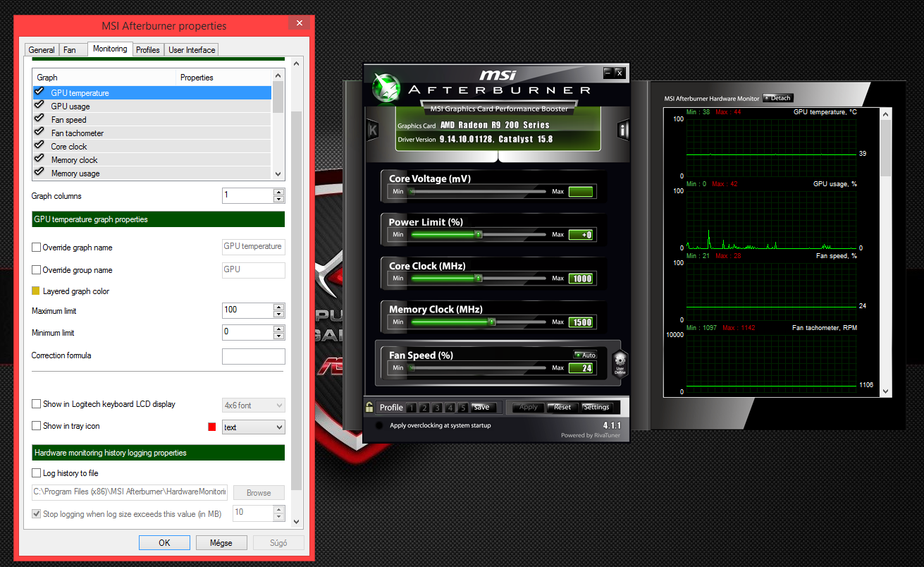Click properties dialog scroll down arrow
The image size is (924, 567).
[296, 522]
